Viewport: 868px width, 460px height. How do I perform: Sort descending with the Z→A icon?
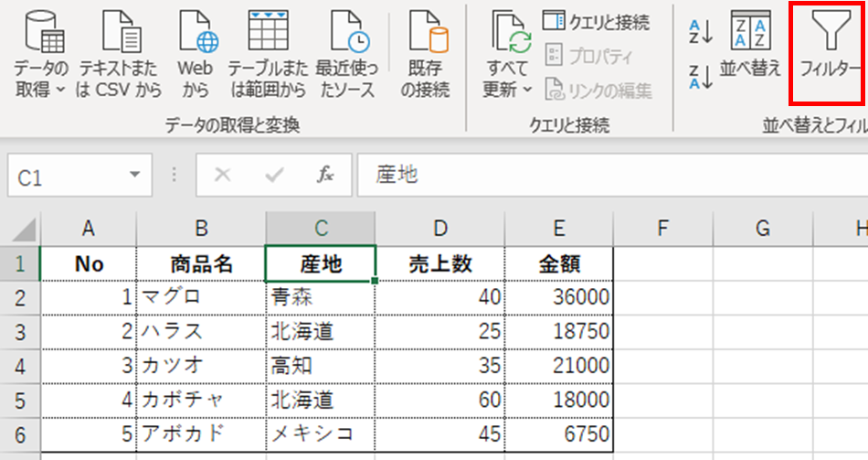pyautogui.click(x=700, y=77)
